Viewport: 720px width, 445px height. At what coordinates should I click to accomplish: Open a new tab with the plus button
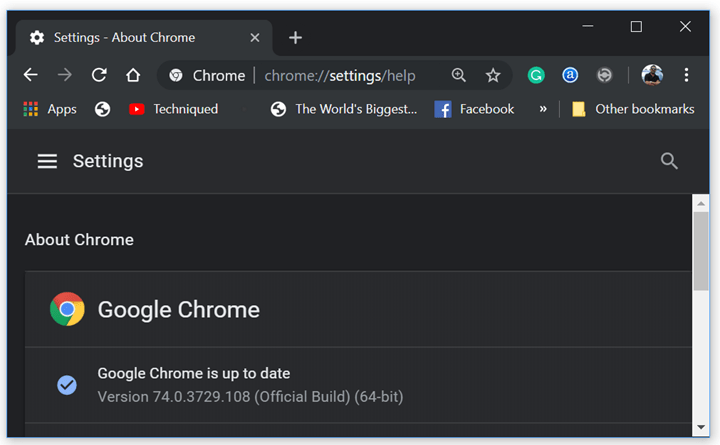(x=295, y=38)
